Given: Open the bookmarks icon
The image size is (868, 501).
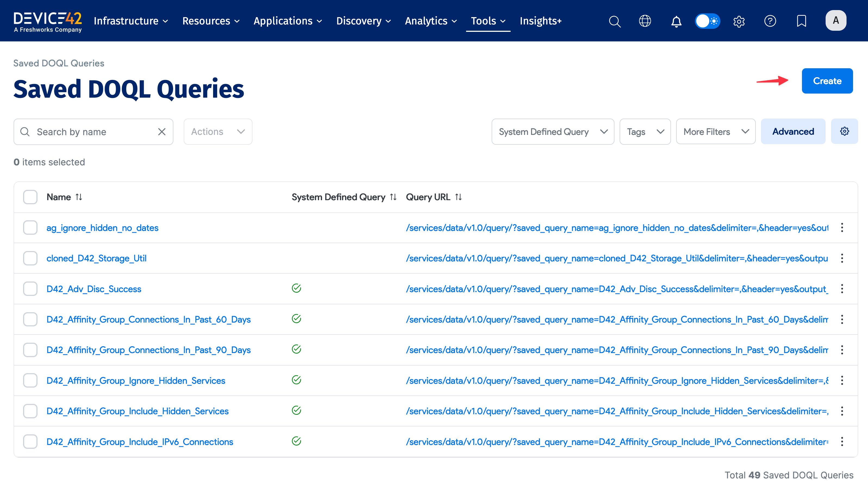Looking at the screenshot, I should coord(801,21).
